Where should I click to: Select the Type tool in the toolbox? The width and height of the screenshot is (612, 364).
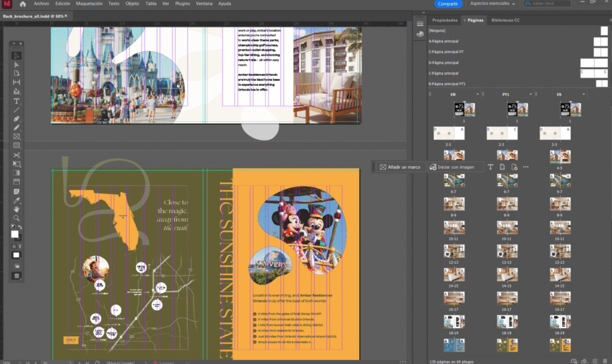click(17, 100)
